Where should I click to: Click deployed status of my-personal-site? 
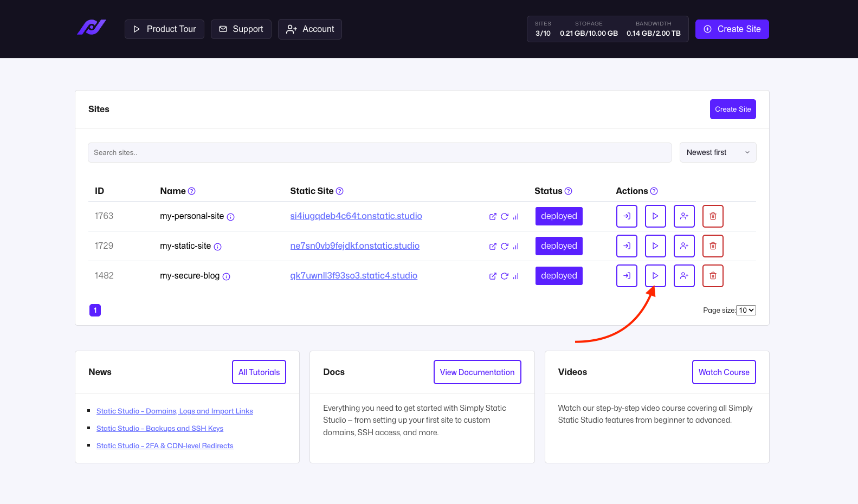(x=559, y=216)
